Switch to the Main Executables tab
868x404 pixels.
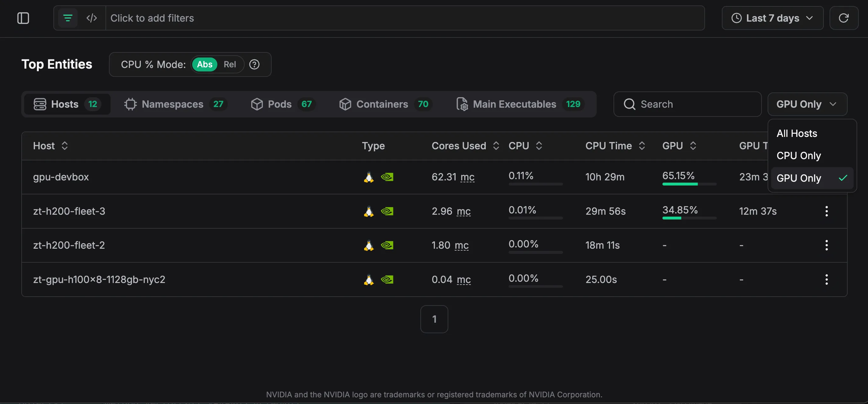tap(514, 104)
